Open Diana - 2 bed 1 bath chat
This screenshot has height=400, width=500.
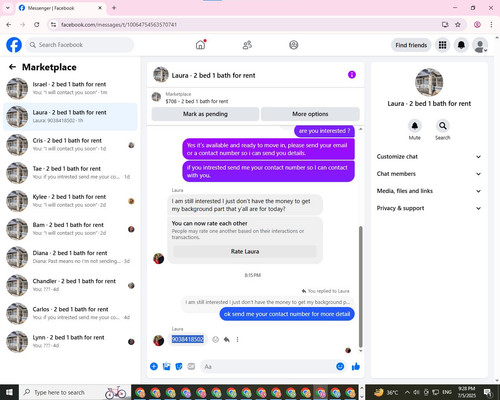[70, 257]
